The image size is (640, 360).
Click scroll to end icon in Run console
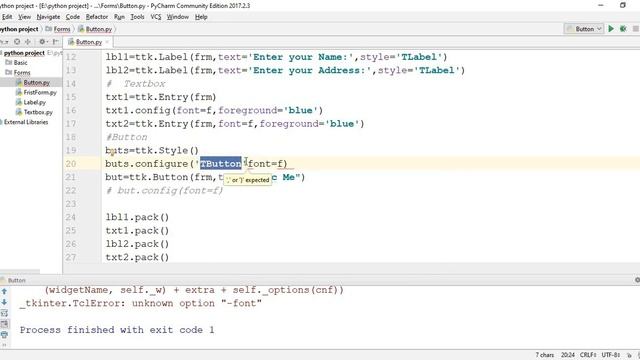[4, 324]
